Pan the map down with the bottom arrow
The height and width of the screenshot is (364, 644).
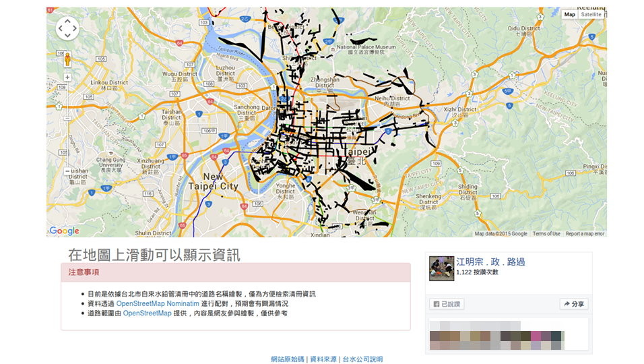click(67, 36)
